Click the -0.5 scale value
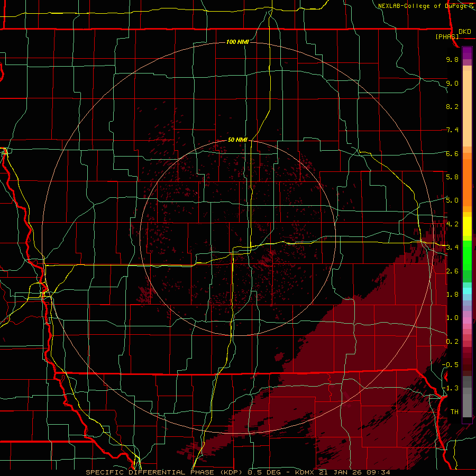Image resolution: width=476 pixels, height=476 pixels. point(450,364)
